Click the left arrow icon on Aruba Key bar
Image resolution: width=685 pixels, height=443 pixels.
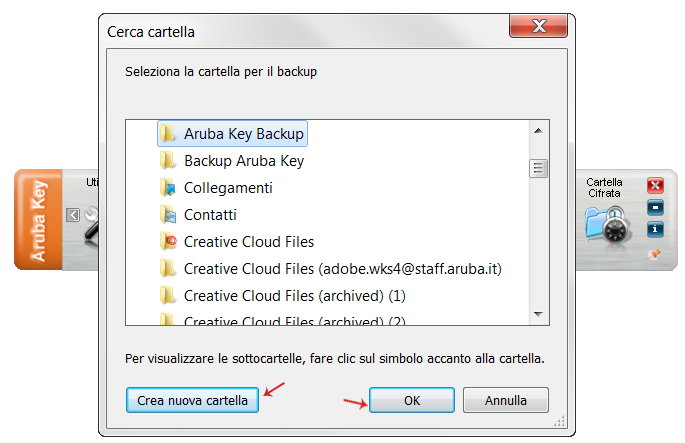point(73,215)
